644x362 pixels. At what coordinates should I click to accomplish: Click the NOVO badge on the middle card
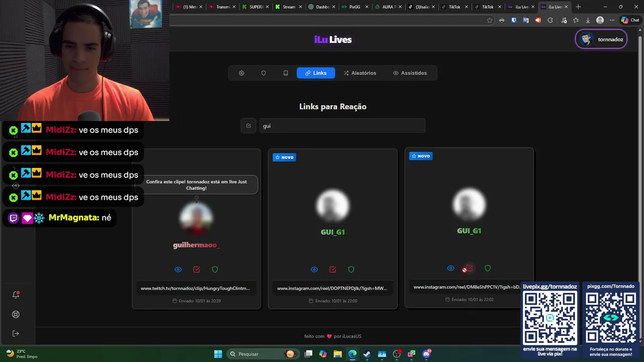point(284,157)
